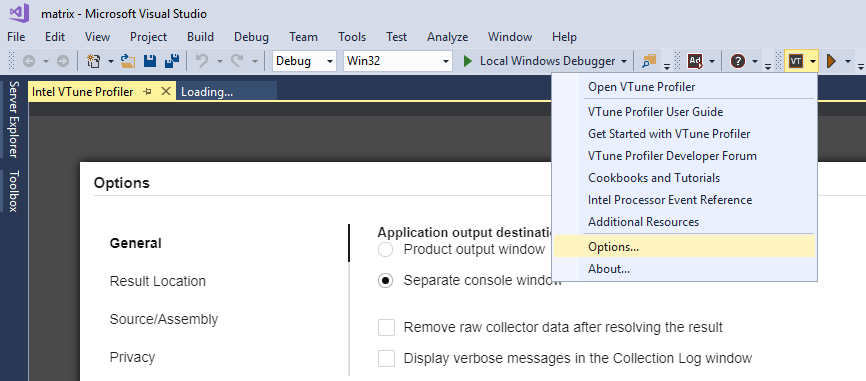Click the VTune Profiler VT toolbar icon
866x381 pixels.
tap(795, 61)
